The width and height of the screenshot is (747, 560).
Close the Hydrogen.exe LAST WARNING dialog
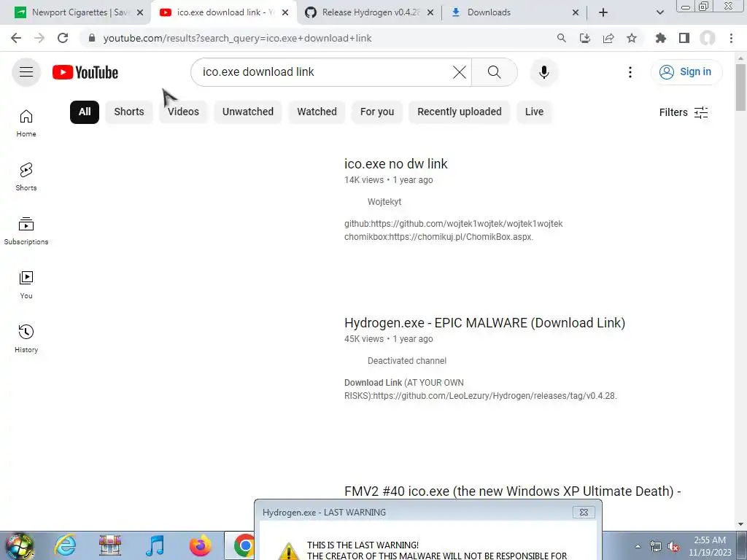point(584,513)
